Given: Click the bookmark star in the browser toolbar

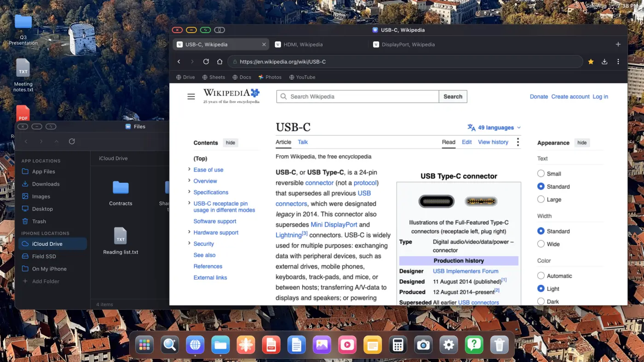Looking at the screenshot, I should (x=591, y=62).
